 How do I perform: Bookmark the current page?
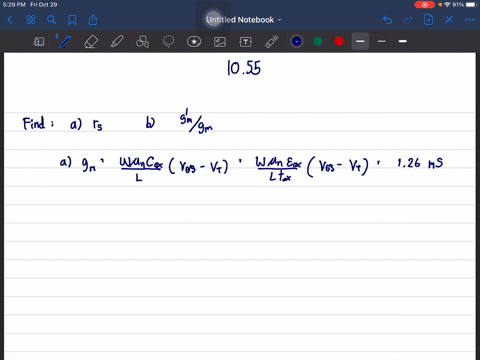pos(72,20)
